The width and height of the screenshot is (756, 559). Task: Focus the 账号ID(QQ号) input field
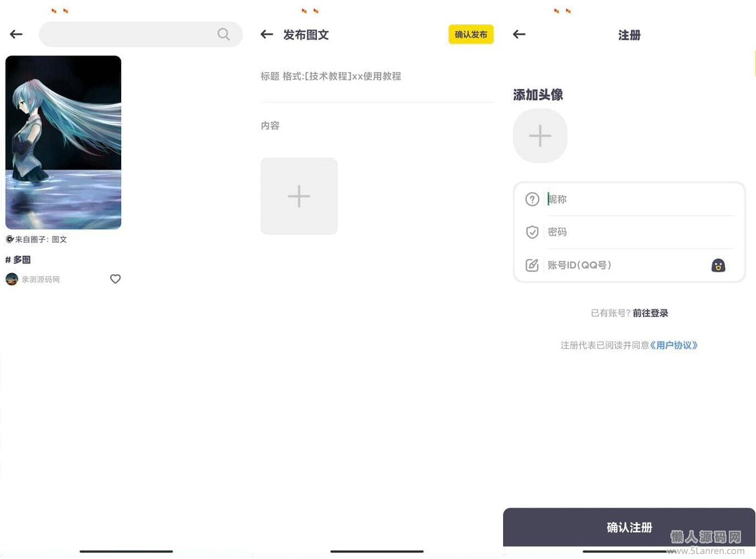(626, 265)
